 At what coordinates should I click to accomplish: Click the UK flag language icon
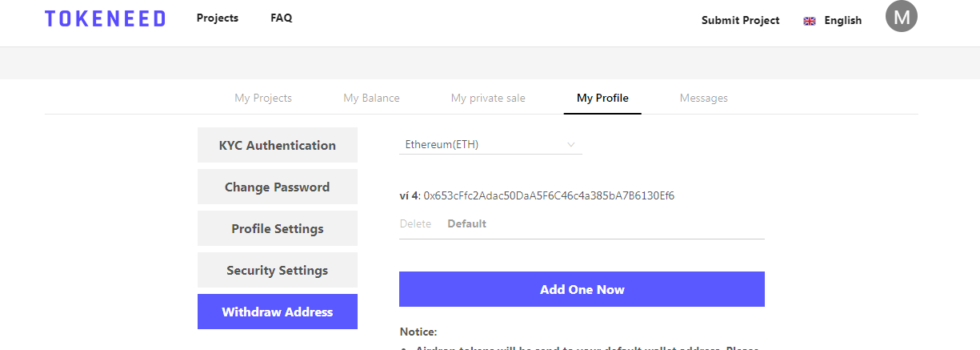click(x=809, y=21)
